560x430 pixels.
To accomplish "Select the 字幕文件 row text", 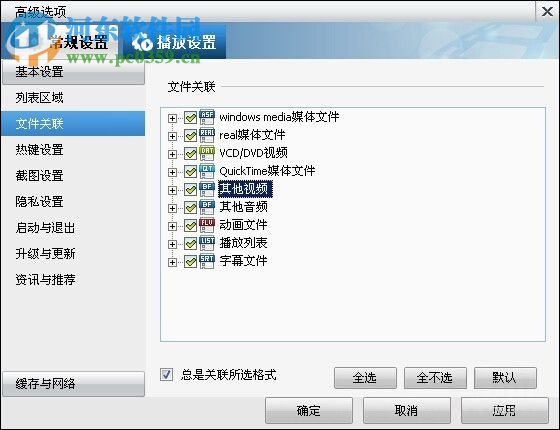I will 243,261.
